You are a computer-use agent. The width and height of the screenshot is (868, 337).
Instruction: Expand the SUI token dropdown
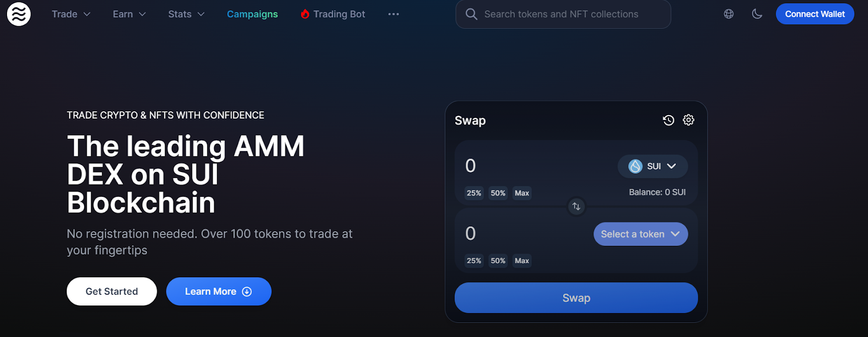coord(653,166)
